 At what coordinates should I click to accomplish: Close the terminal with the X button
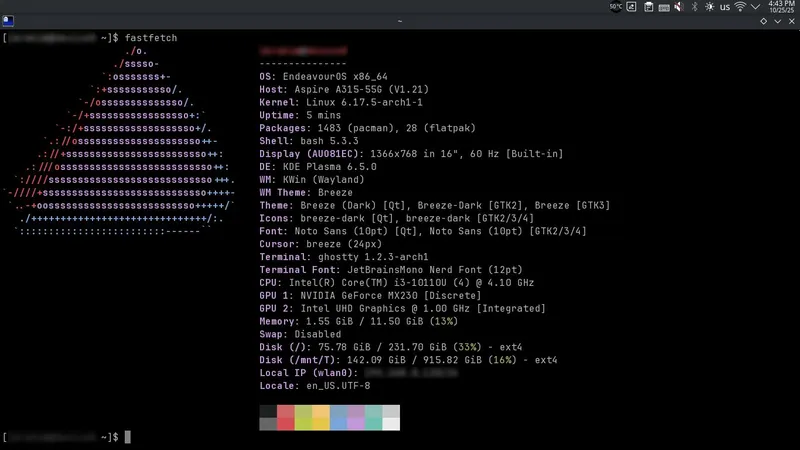click(x=790, y=20)
